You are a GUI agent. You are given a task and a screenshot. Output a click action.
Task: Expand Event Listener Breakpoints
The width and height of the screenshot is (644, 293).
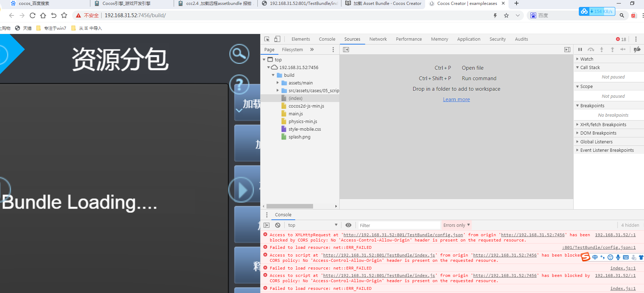click(x=609, y=150)
